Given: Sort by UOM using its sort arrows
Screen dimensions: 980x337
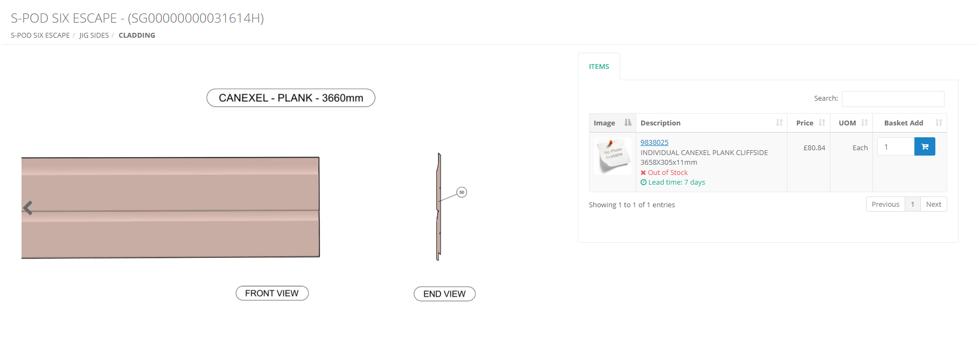Looking at the screenshot, I should (x=864, y=123).
